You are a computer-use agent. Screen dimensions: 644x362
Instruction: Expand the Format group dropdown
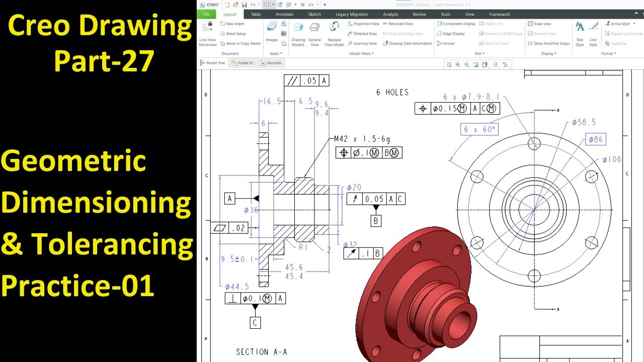coord(608,53)
